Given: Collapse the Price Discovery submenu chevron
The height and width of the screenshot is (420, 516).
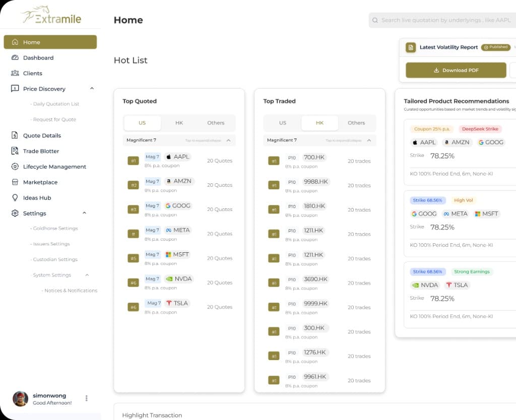Looking at the screenshot, I should [92, 88].
